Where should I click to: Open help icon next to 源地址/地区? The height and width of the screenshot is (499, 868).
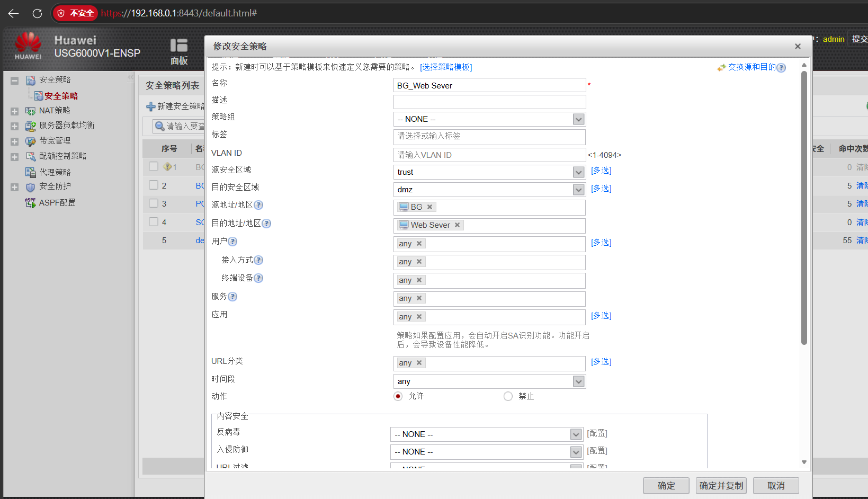tap(258, 205)
